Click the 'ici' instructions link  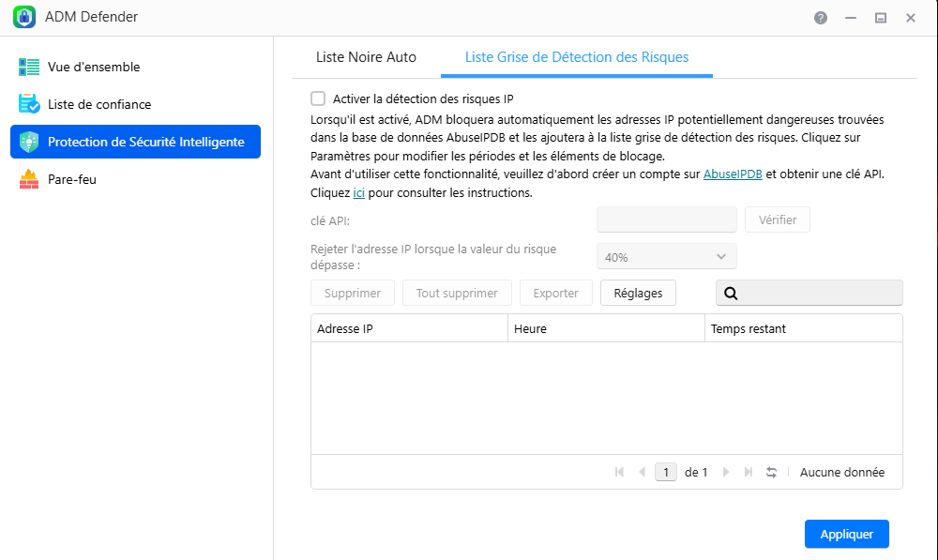click(x=358, y=193)
